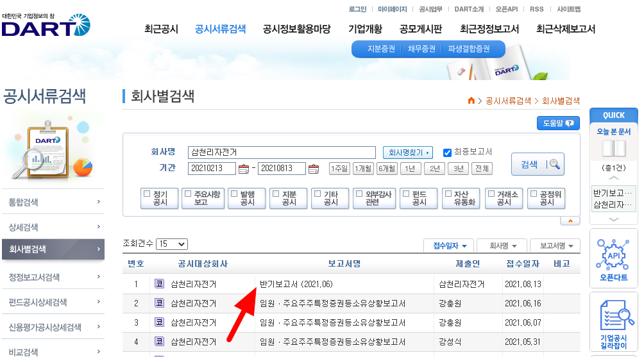Click the 회사명 input field

tap(282, 153)
